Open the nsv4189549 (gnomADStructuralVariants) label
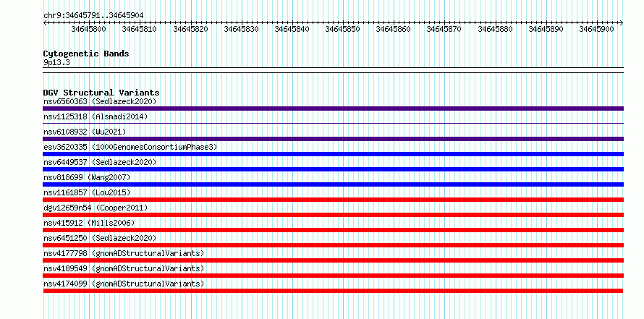The height and width of the screenshot is (319, 644). click(124, 268)
